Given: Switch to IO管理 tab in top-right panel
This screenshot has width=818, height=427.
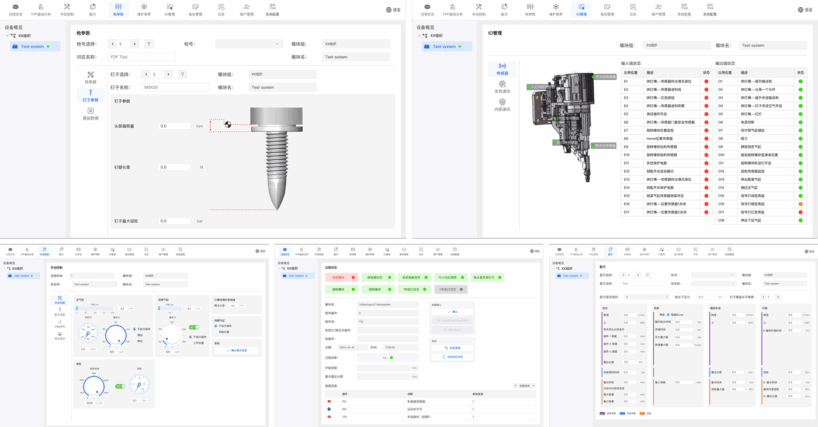Looking at the screenshot, I should (581, 9).
